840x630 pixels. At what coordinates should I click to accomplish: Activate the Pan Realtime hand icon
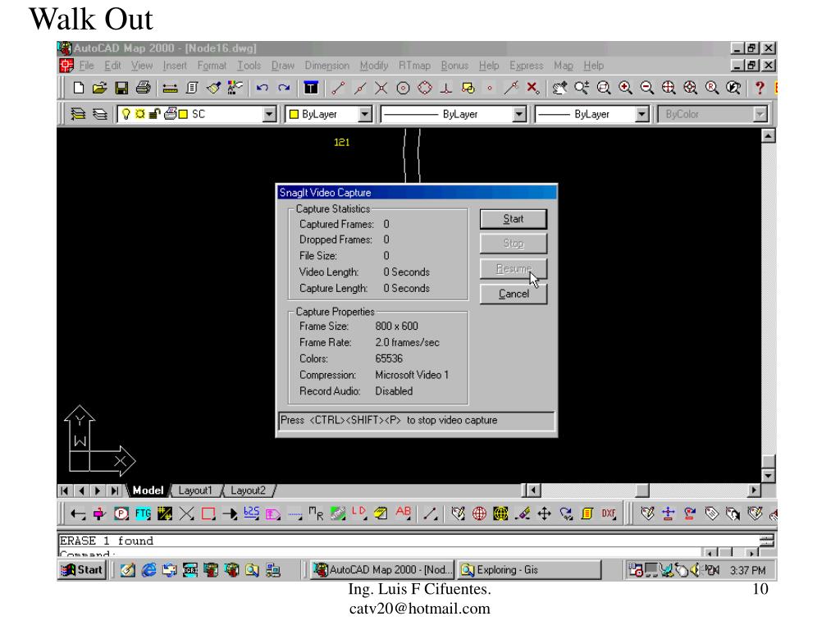pyautogui.click(x=559, y=88)
